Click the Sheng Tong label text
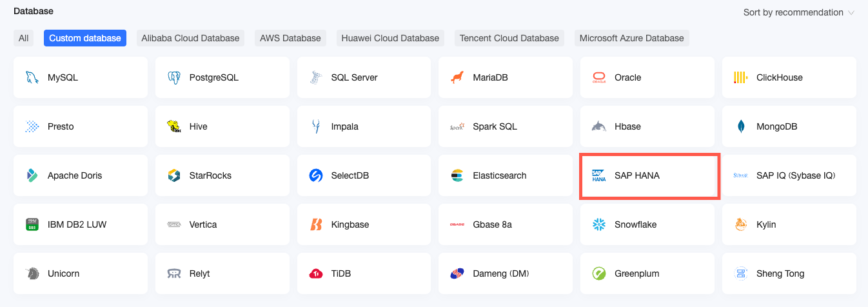 [x=780, y=273]
